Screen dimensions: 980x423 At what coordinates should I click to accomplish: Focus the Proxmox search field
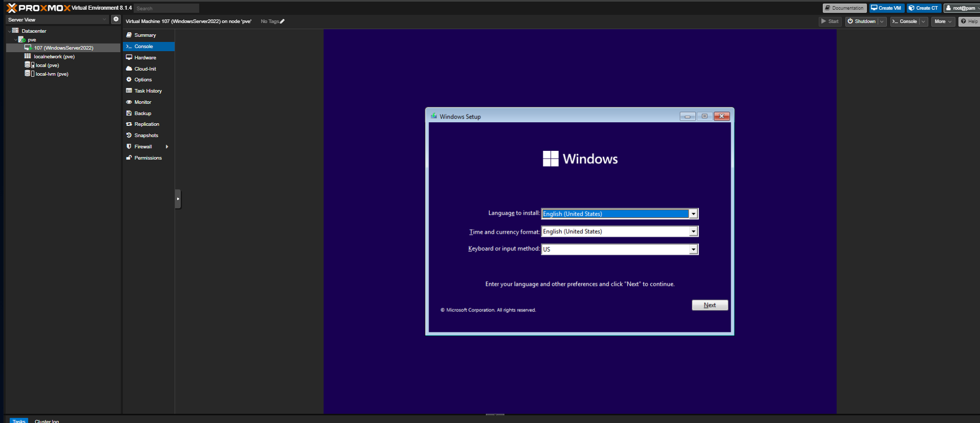[166, 8]
